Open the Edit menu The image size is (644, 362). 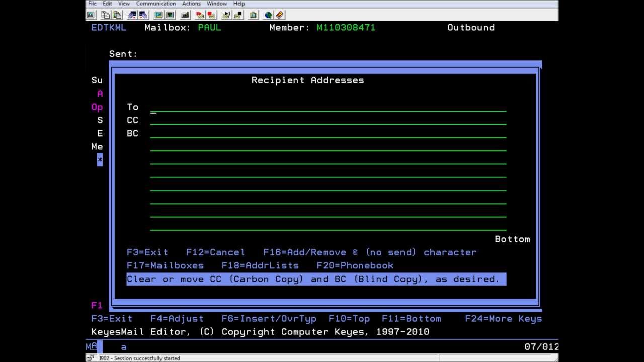point(107,4)
